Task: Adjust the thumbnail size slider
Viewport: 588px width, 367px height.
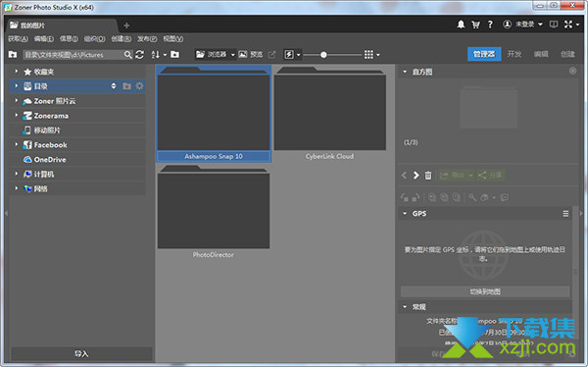Action: click(x=323, y=55)
